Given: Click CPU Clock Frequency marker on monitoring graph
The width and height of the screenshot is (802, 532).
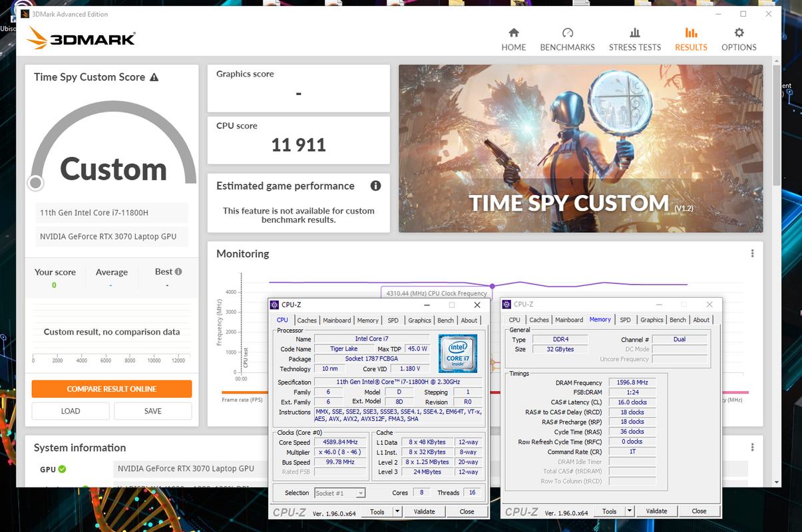Looking at the screenshot, I should 493,286.
